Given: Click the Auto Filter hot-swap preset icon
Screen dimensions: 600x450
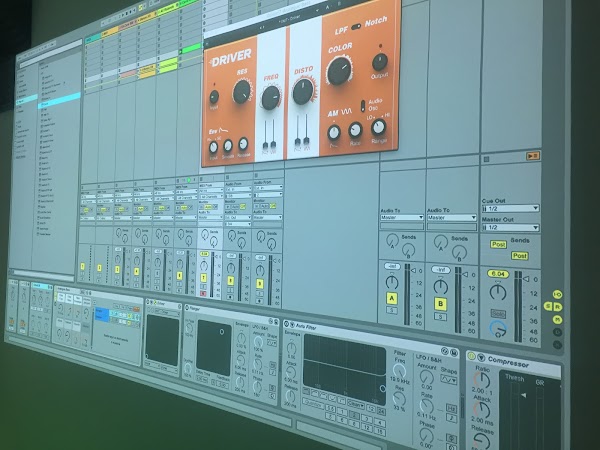Looking at the screenshot, I should tap(445, 351).
